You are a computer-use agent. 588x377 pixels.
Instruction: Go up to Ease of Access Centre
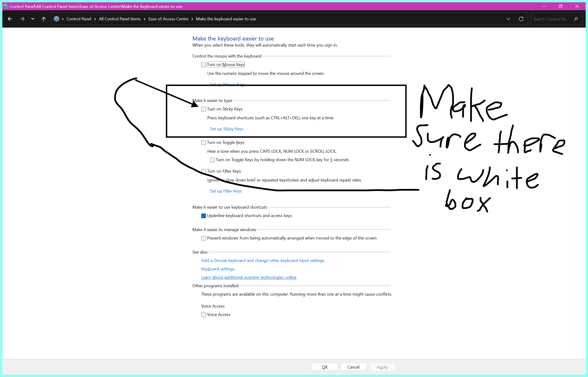(x=43, y=19)
